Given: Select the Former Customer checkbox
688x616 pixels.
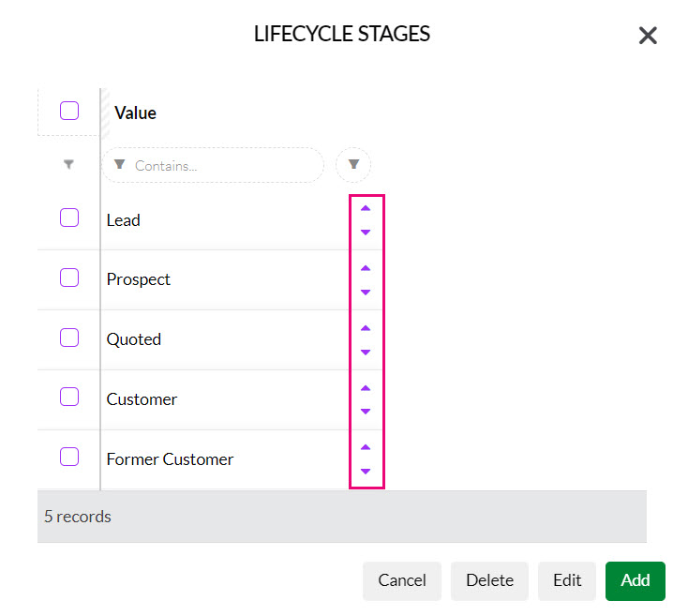Looking at the screenshot, I should click(69, 457).
